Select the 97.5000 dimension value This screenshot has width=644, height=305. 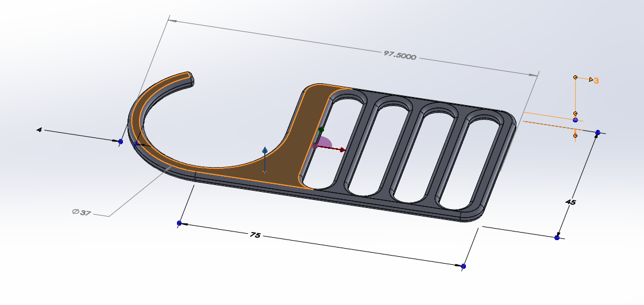[x=400, y=55]
